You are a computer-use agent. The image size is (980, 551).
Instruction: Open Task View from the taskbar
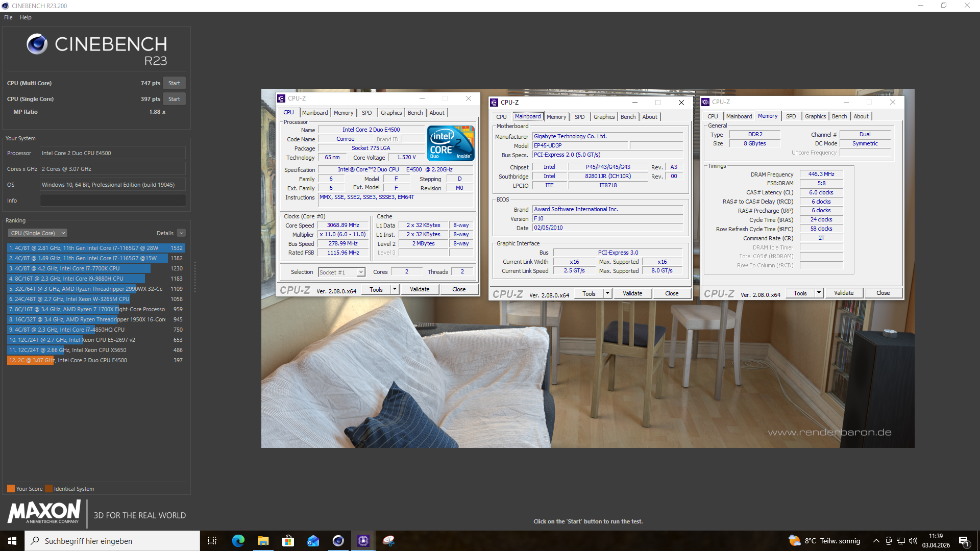click(x=212, y=541)
